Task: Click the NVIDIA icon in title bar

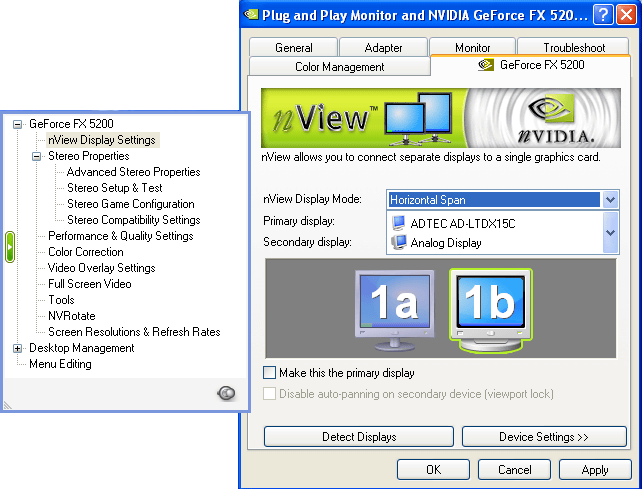Action: pyautogui.click(x=251, y=15)
